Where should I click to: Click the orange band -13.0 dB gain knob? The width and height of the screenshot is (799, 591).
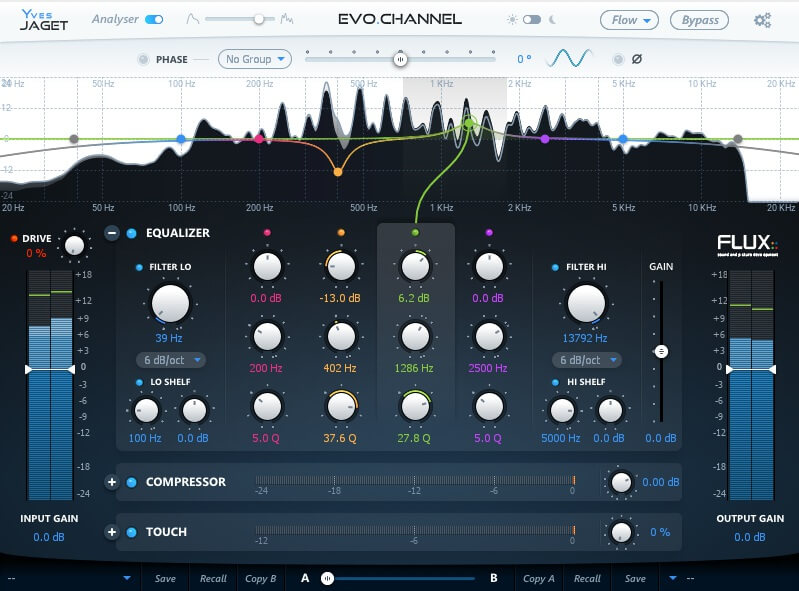pos(341,266)
